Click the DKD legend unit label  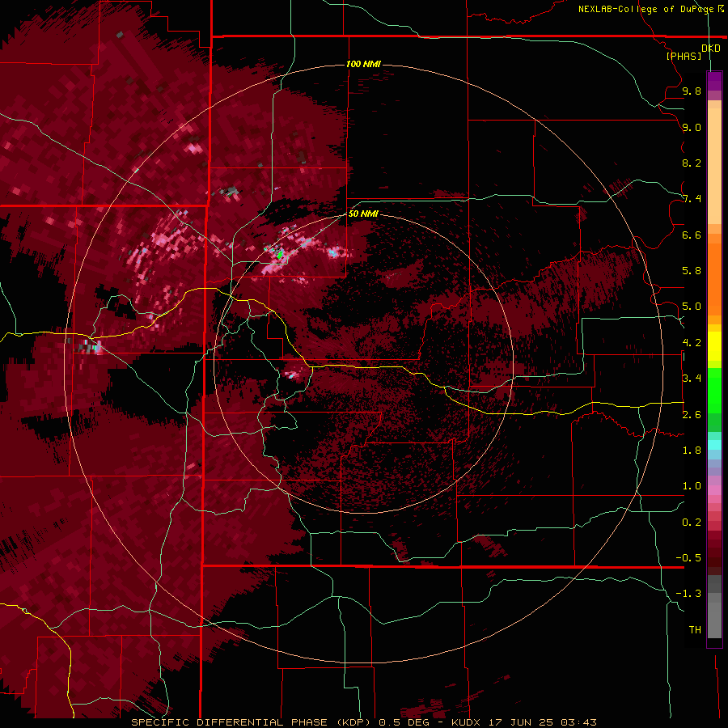tap(711, 49)
